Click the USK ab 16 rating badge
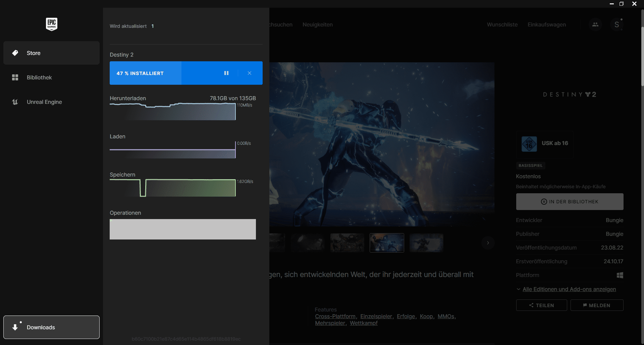Screen dimensions: 644x345 [545, 144]
